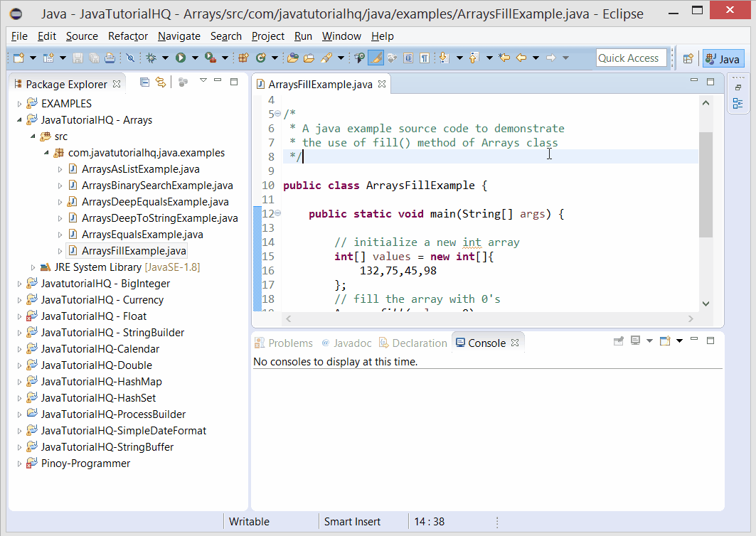Open a new Java class wizard
Image resolution: width=756 pixels, height=536 pixels.
(261, 56)
